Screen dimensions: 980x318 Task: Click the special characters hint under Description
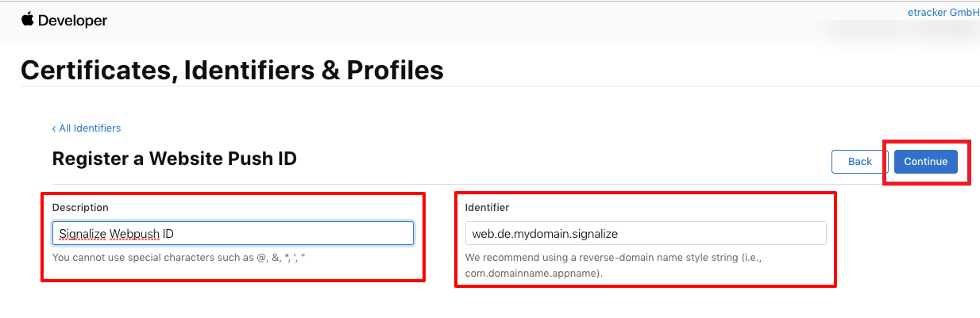coord(191,258)
